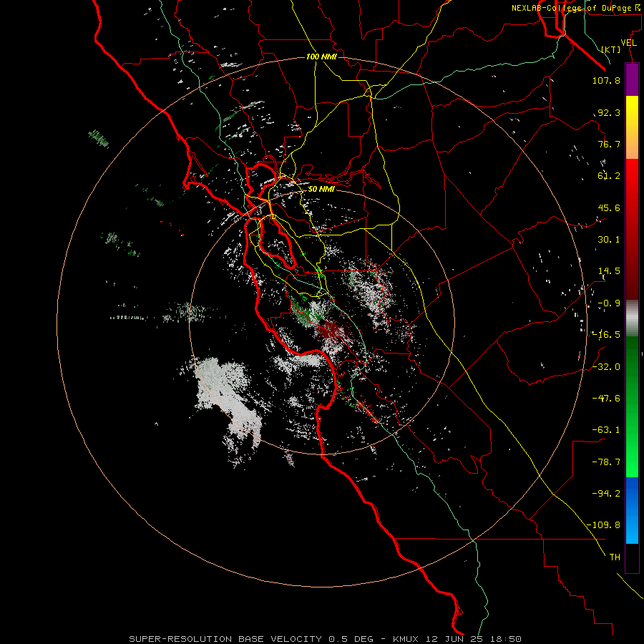644x644 pixels.
Task: Pick the black TH segment of color bar
Action: pos(632,557)
